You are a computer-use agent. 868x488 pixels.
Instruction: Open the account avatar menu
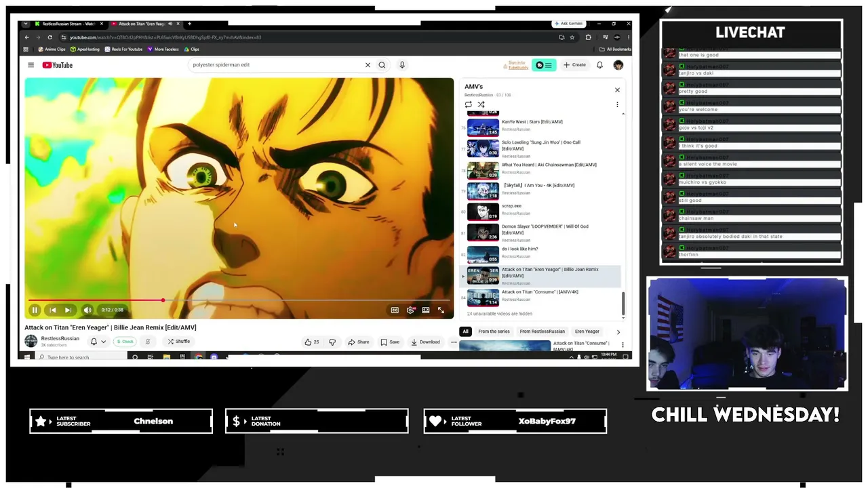618,65
